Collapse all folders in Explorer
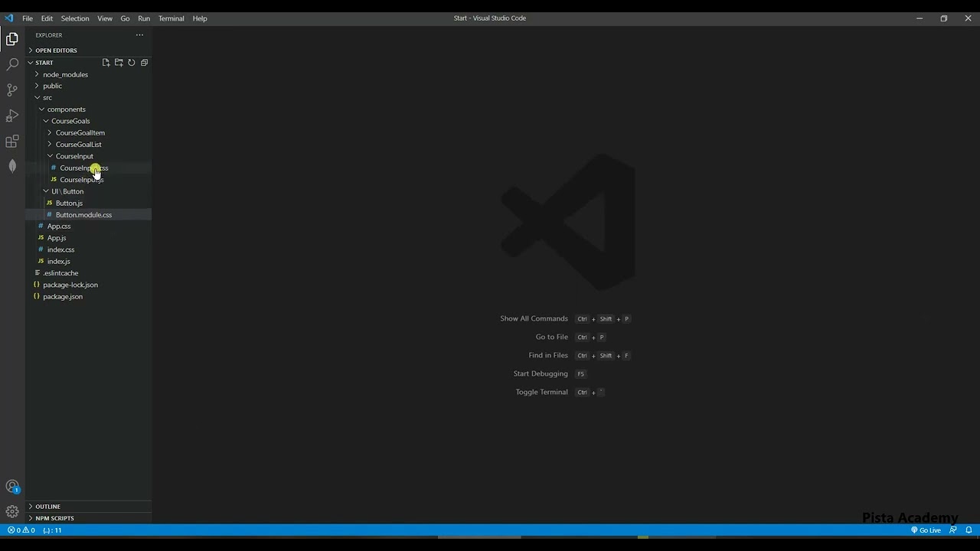Image resolution: width=980 pixels, height=551 pixels. 144,63
